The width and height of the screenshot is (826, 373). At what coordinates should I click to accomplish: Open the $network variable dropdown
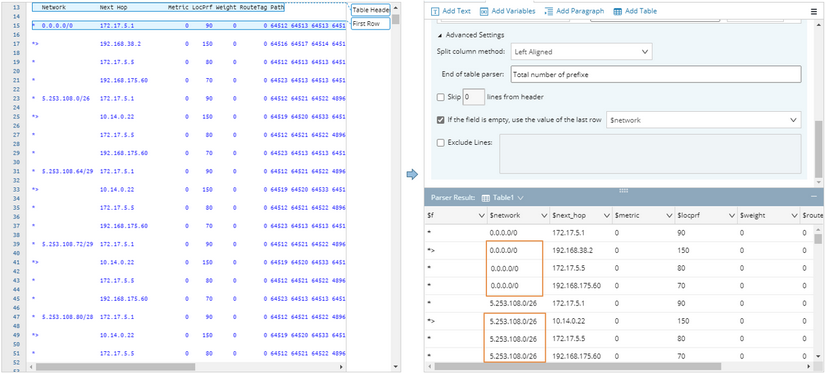click(x=704, y=120)
